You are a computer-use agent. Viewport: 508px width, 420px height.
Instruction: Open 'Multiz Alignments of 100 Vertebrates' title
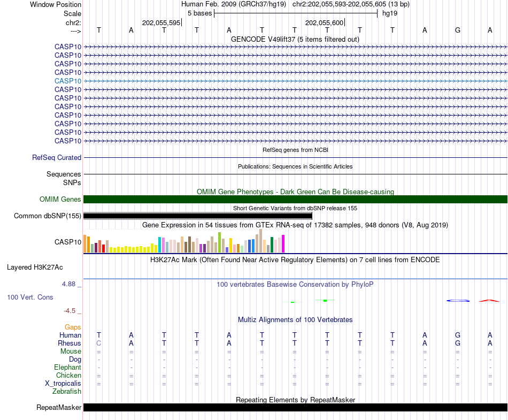pos(295,320)
